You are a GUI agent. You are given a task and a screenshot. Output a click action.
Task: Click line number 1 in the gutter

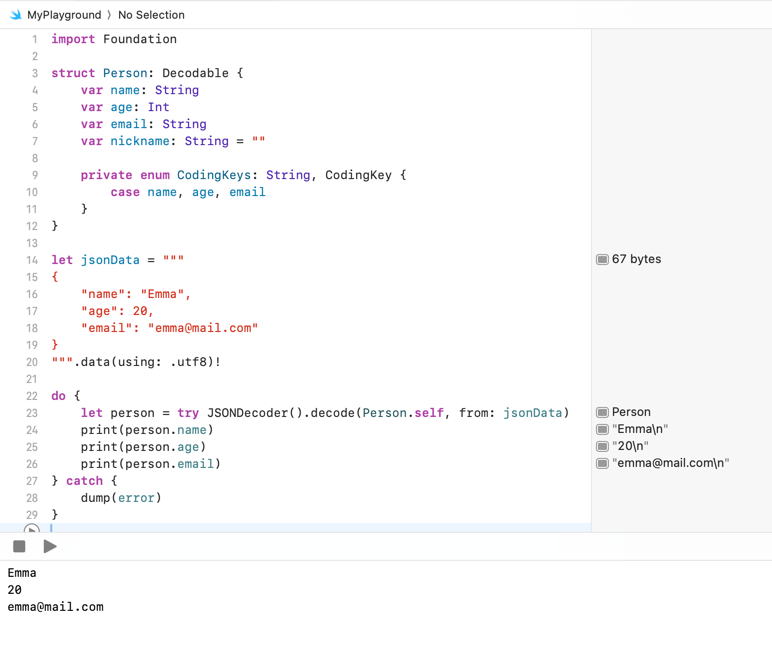click(34, 39)
